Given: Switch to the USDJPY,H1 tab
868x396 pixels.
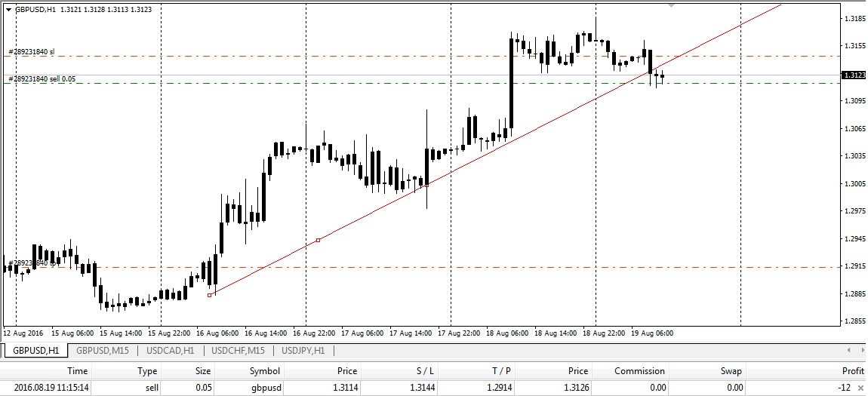Looking at the screenshot, I should coord(303,351).
